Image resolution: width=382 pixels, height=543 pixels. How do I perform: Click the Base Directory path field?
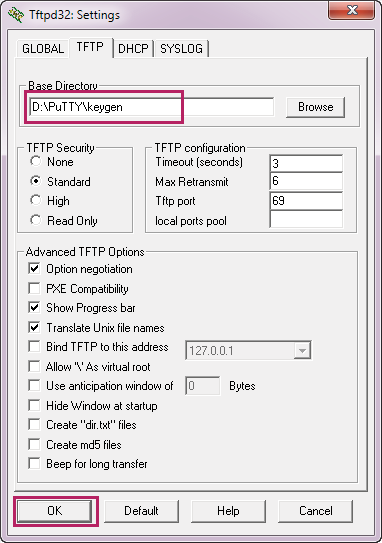click(x=151, y=107)
